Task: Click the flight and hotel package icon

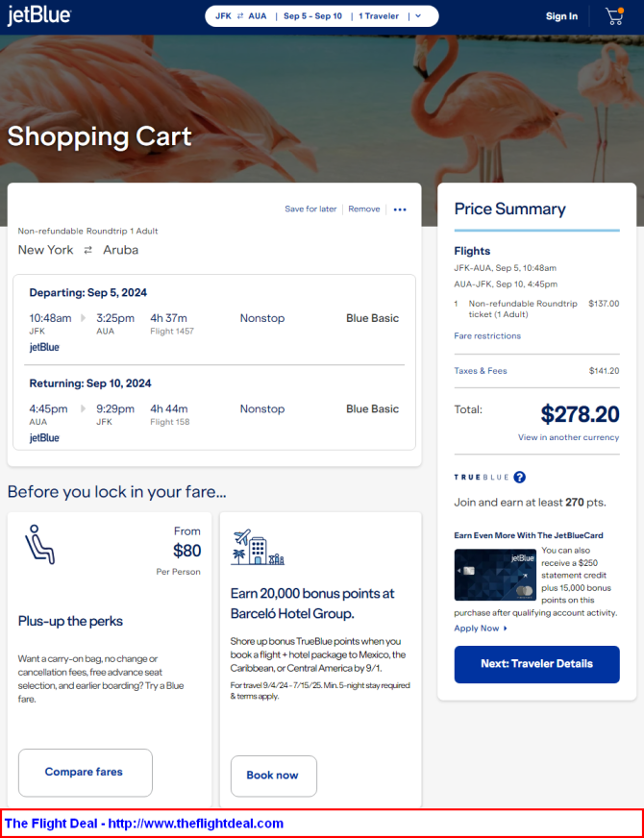Action: click(258, 548)
